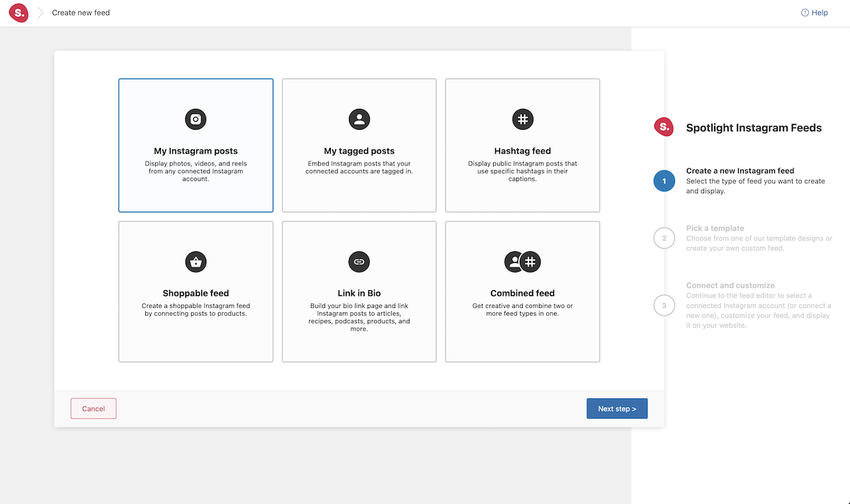The image size is (850, 504).
Task: Click step 3 circle in the wizard
Action: (x=664, y=306)
